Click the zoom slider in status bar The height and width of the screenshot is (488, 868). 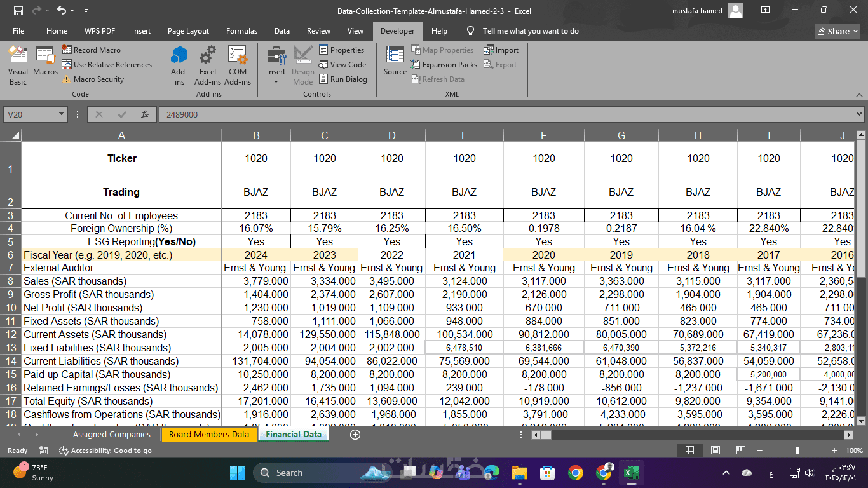(798, 451)
